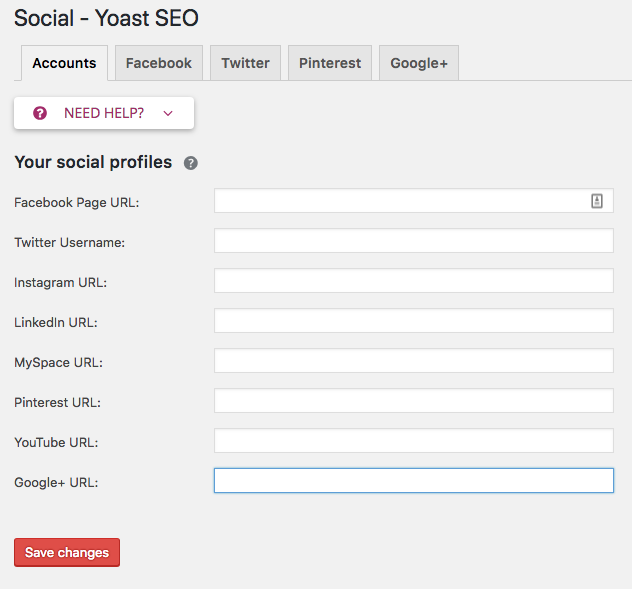Click the Save changes button
632x589 pixels.
pos(67,552)
